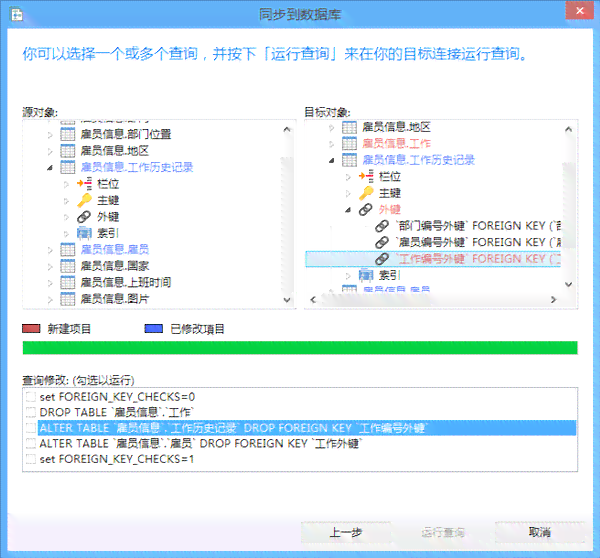Select `部门编号外键` FOREIGN KEY row
The image size is (600, 558).
478,226
